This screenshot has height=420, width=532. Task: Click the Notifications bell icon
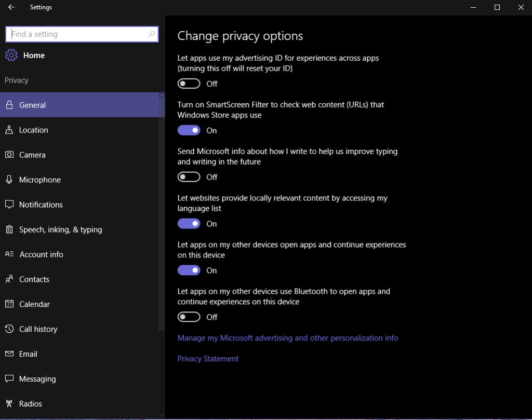click(x=9, y=205)
